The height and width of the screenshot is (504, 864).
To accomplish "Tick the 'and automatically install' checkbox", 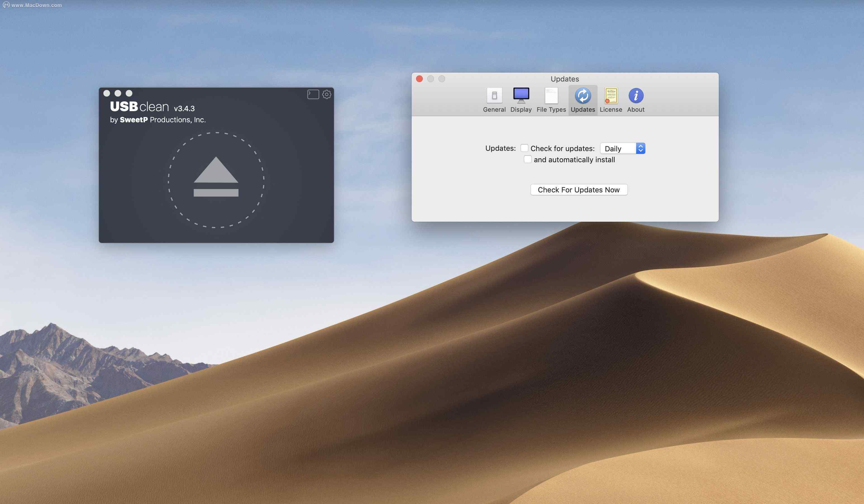I will (x=528, y=159).
